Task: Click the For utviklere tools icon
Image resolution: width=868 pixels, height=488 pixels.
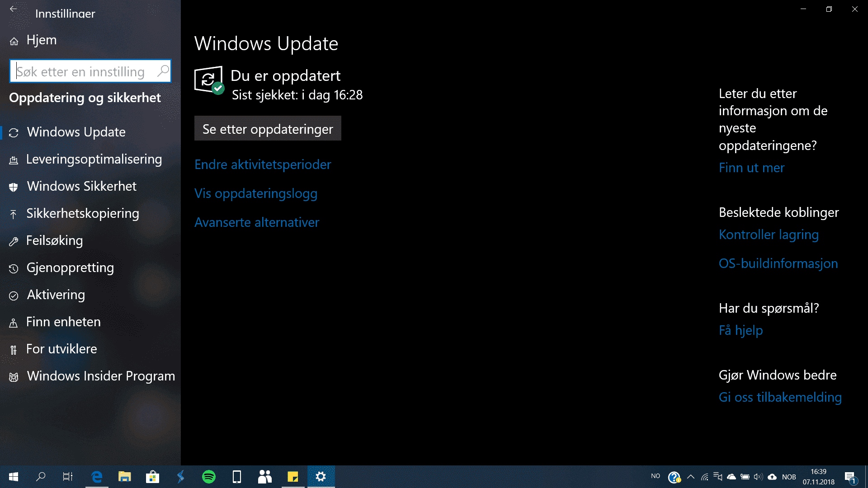Action: pos(14,350)
